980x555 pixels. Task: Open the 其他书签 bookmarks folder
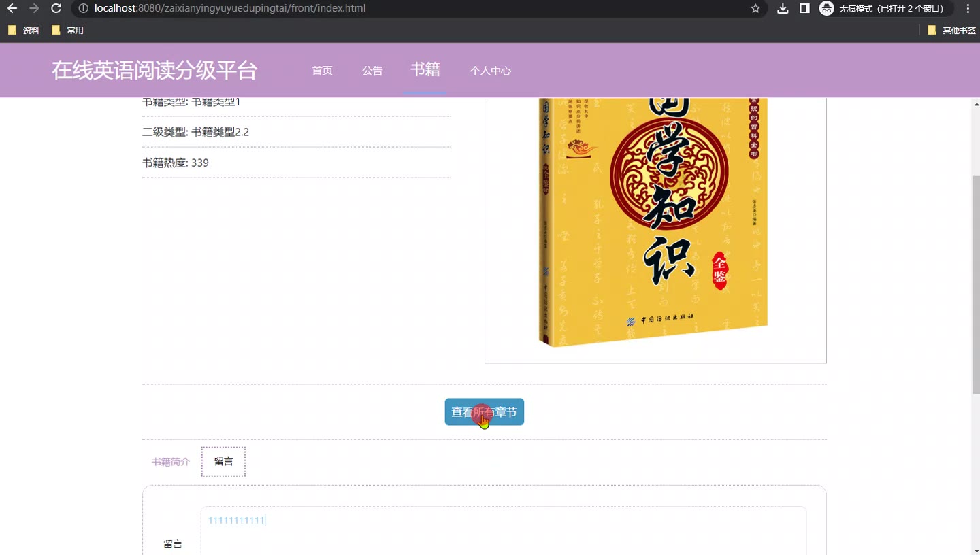click(x=951, y=31)
